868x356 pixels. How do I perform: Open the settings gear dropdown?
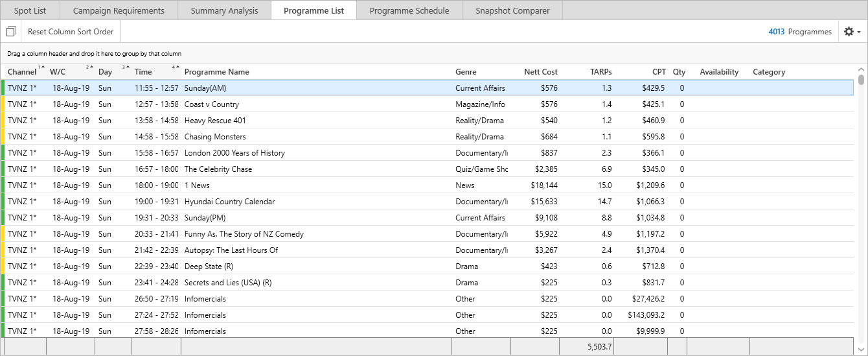point(852,32)
